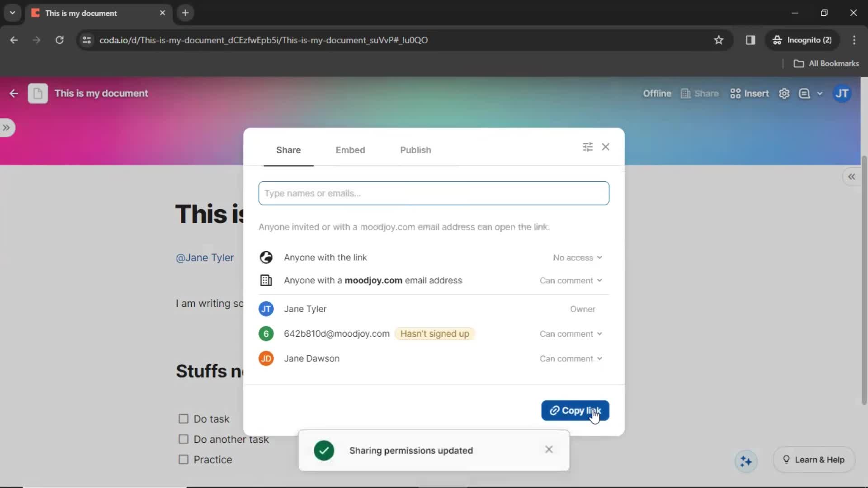The image size is (868, 488).
Task: Click Copy link button
Action: [x=575, y=411]
